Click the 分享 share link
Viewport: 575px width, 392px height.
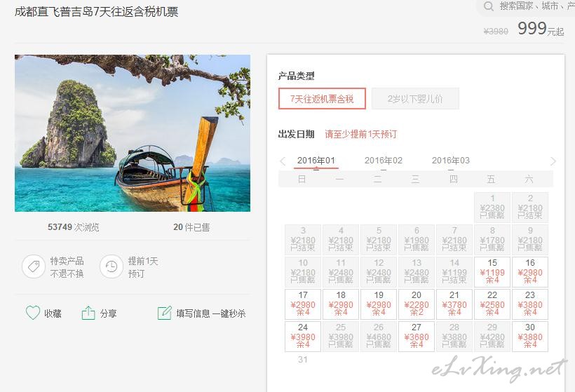[108, 313]
